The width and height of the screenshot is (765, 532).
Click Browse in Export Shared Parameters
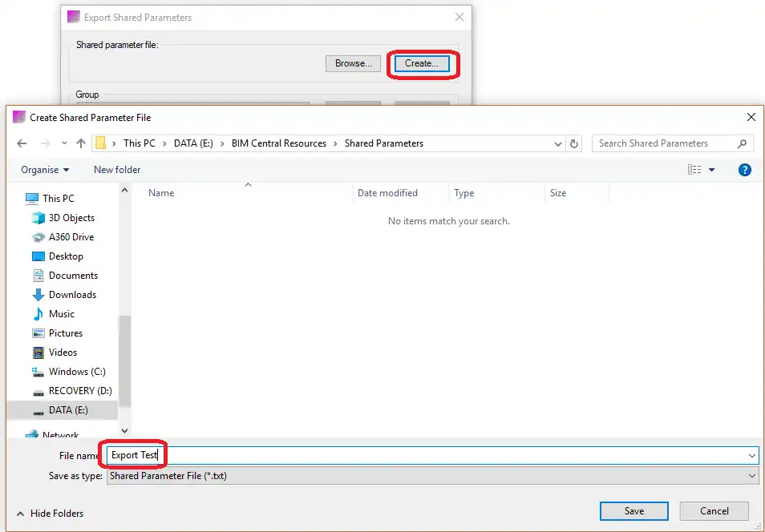(353, 63)
